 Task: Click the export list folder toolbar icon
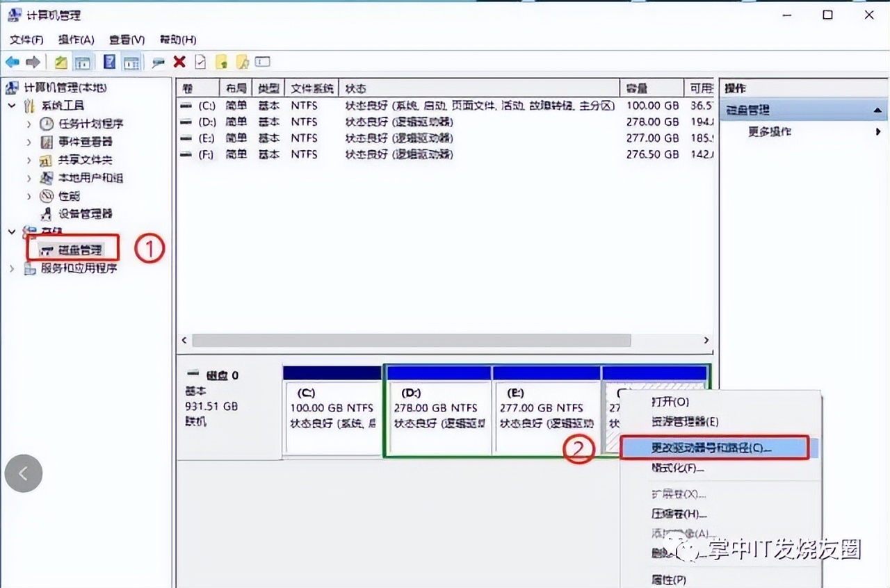[x=222, y=62]
